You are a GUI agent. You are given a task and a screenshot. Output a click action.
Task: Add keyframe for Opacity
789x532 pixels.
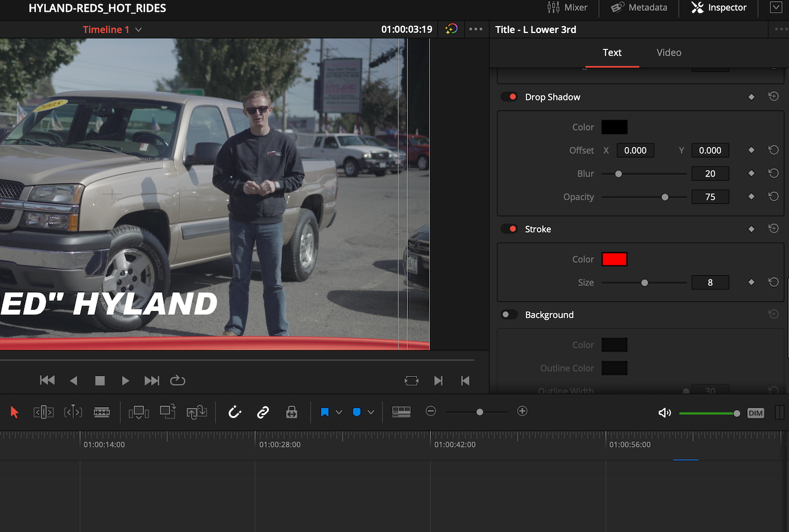[751, 197]
